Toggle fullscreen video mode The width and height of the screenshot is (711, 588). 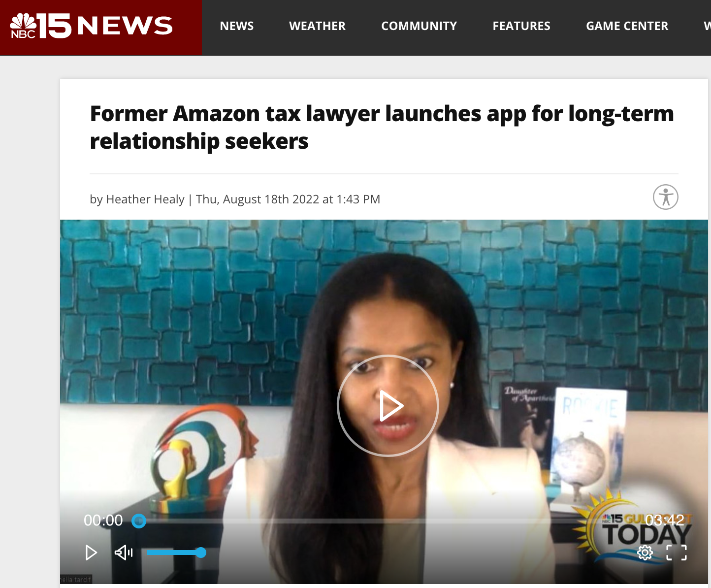click(677, 553)
